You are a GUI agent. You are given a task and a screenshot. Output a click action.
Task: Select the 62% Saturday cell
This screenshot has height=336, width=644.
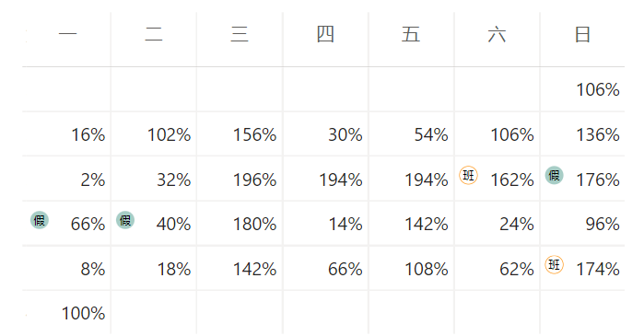point(497,268)
